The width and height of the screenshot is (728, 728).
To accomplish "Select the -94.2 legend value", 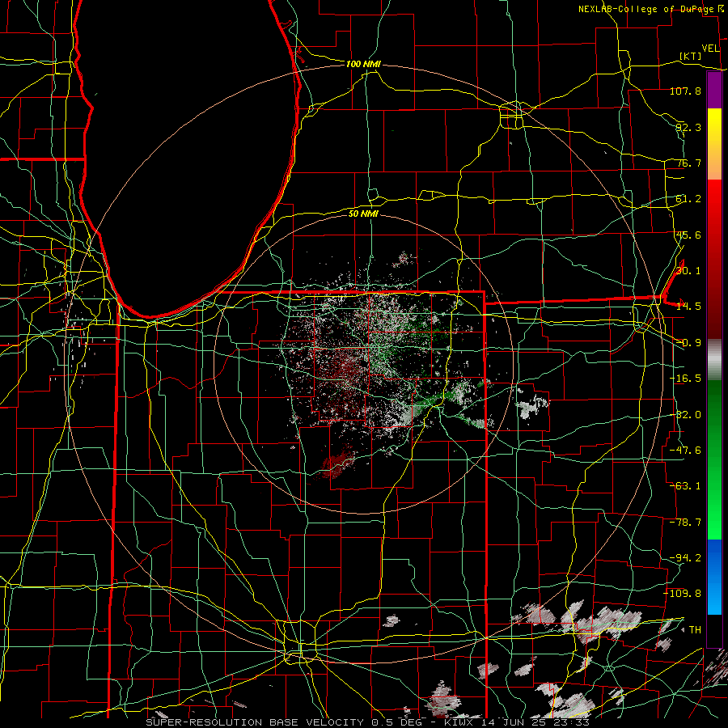I will pyautogui.click(x=685, y=558).
